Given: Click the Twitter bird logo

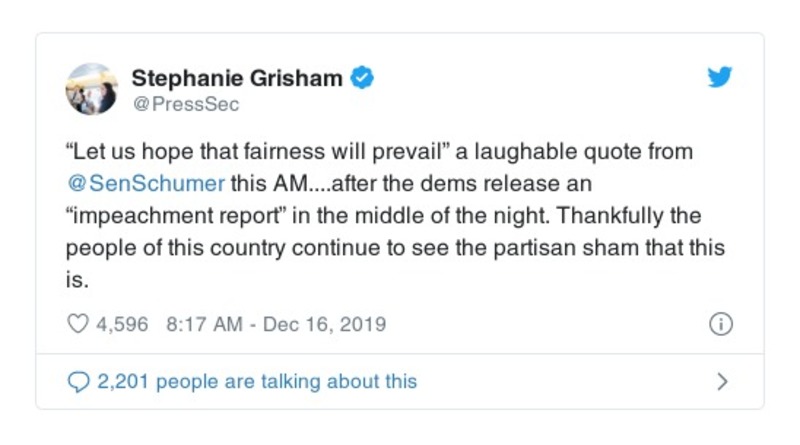Looking at the screenshot, I should [x=720, y=78].
